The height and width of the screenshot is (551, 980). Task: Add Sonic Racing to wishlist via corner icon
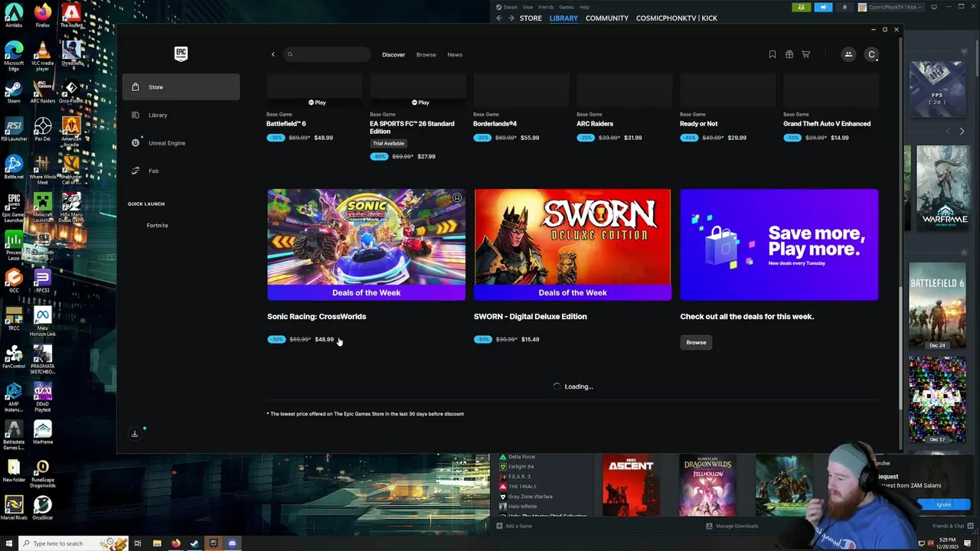[x=457, y=197]
